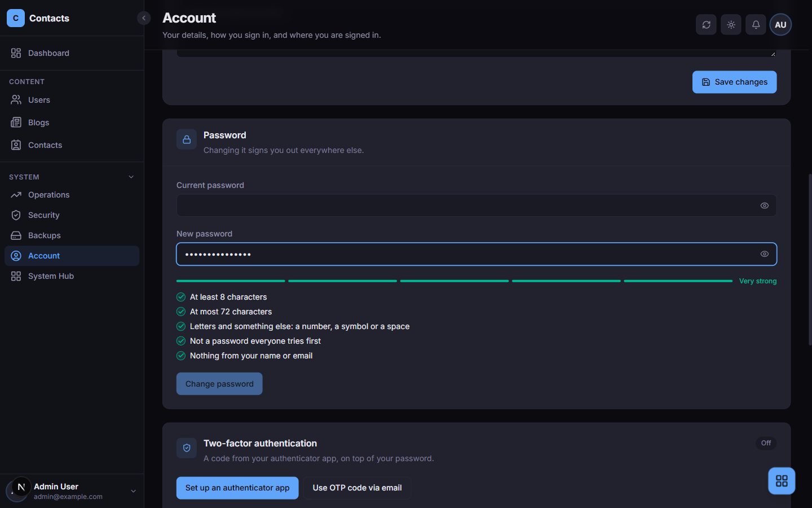Open the AU user avatar menu
812x508 pixels.
(780, 25)
